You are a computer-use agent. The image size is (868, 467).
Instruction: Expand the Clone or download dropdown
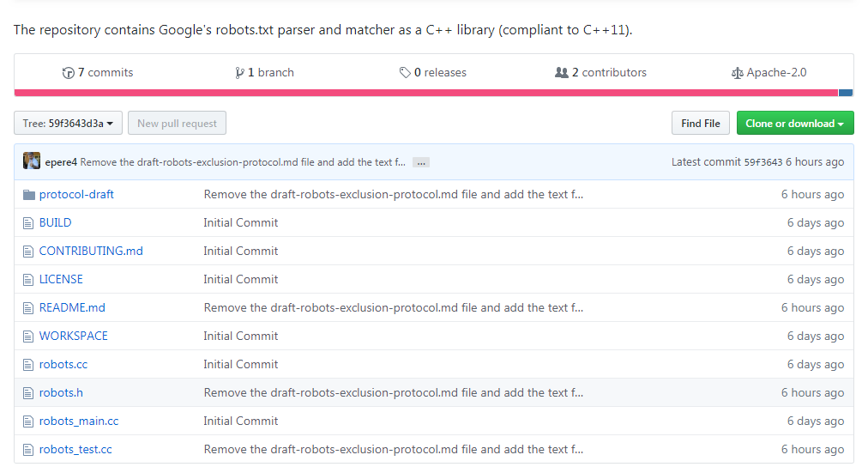coord(794,124)
